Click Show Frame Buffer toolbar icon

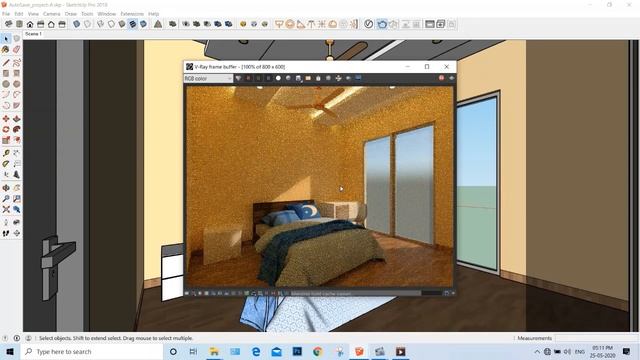point(429,24)
